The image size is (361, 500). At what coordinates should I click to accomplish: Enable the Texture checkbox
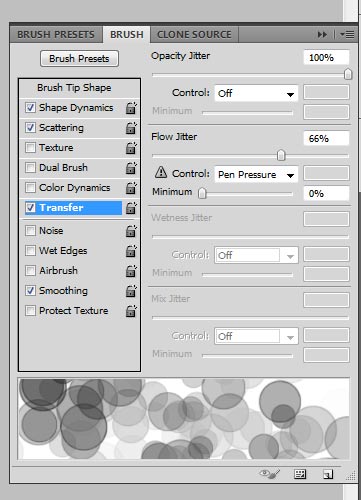(30, 148)
